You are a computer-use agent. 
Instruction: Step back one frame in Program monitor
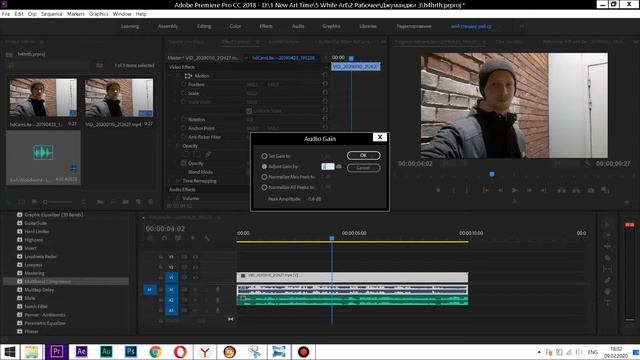pos(500,190)
